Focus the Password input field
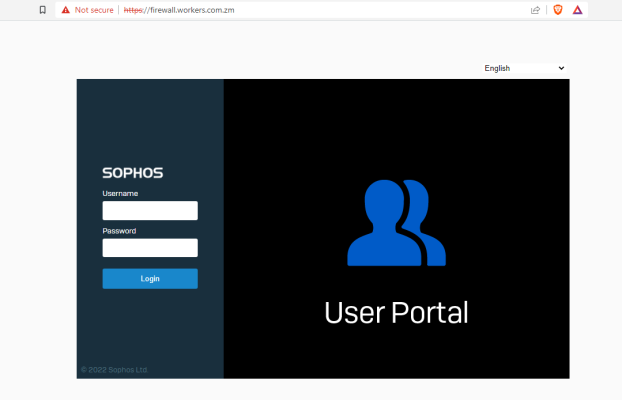Viewport: 622px width, 400px height. click(x=150, y=248)
